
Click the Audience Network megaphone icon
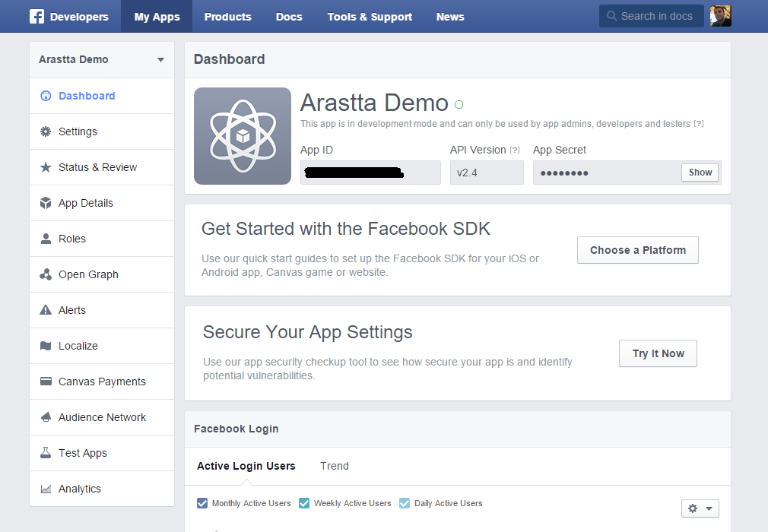[46, 417]
